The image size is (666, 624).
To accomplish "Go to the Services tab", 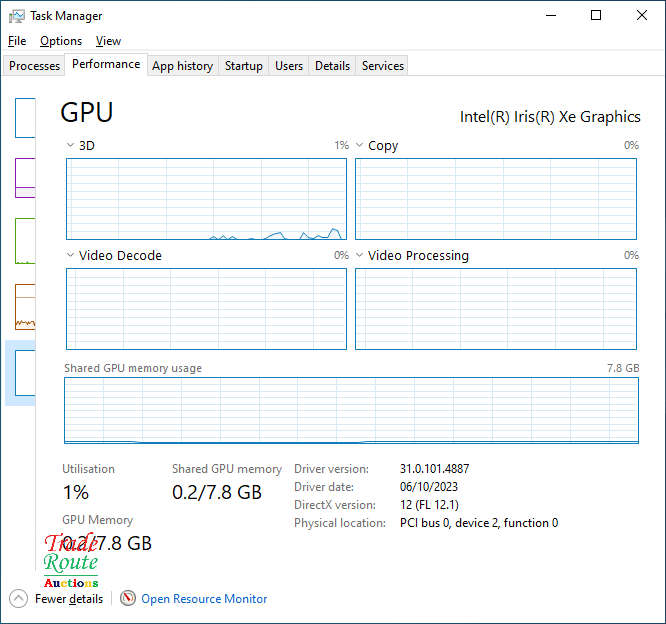I will [383, 66].
